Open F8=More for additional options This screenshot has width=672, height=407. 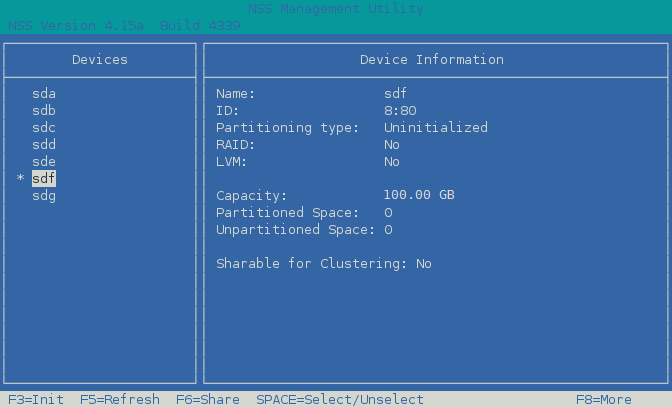point(603,399)
